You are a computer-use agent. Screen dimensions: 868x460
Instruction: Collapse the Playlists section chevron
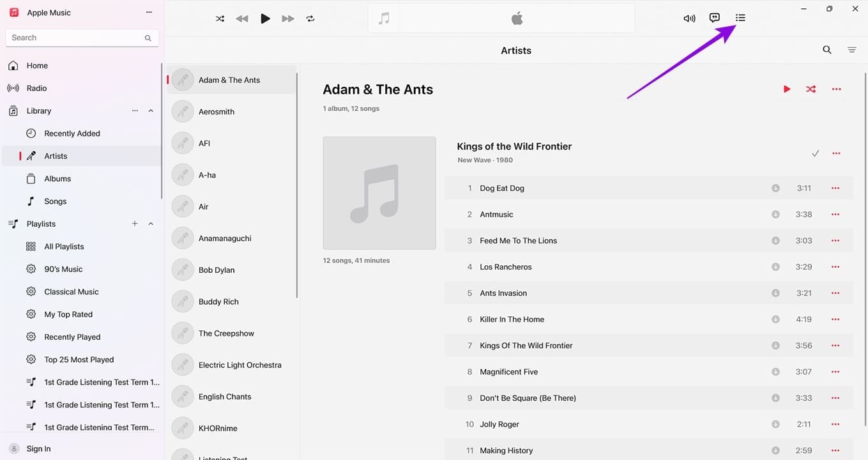pos(151,224)
